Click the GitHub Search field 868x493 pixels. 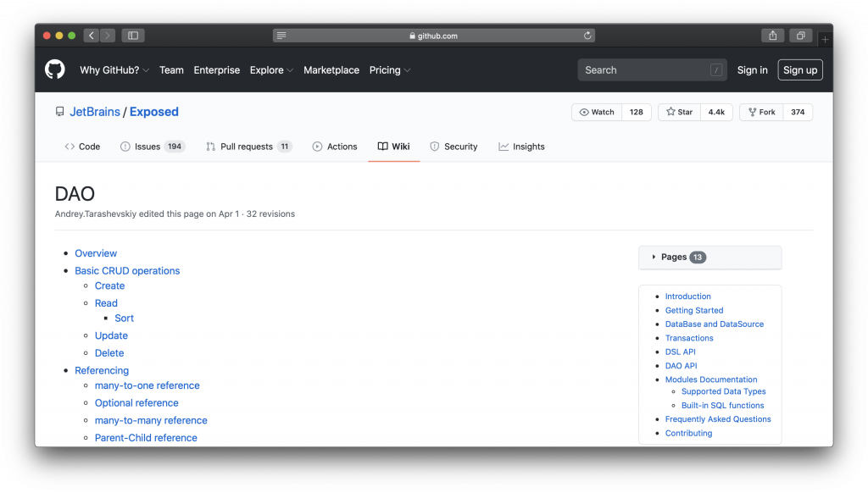point(652,70)
